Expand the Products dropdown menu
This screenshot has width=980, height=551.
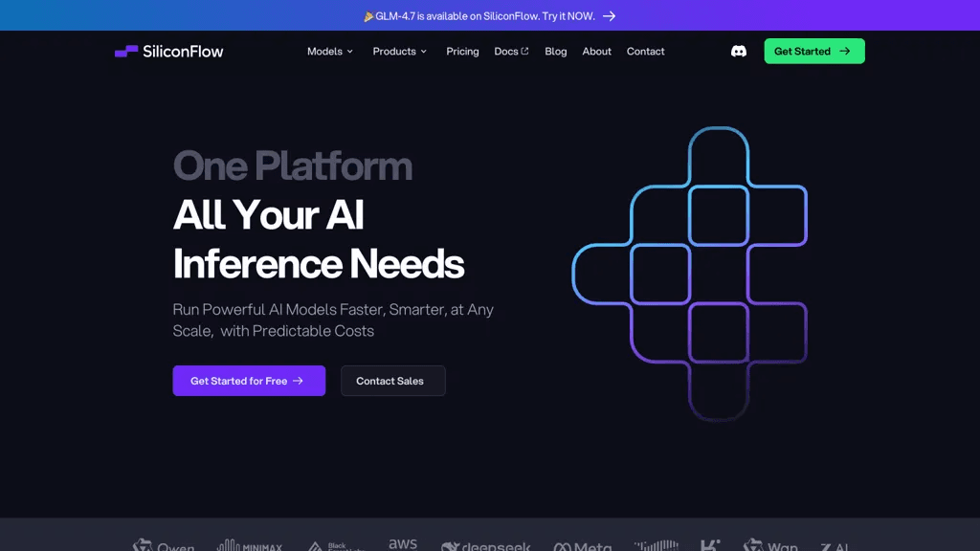point(400,52)
